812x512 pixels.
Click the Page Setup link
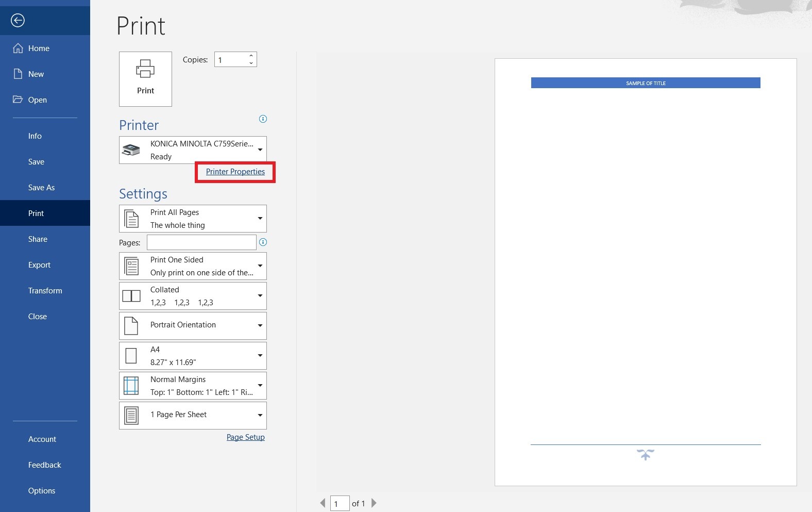(x=245, y=437)
